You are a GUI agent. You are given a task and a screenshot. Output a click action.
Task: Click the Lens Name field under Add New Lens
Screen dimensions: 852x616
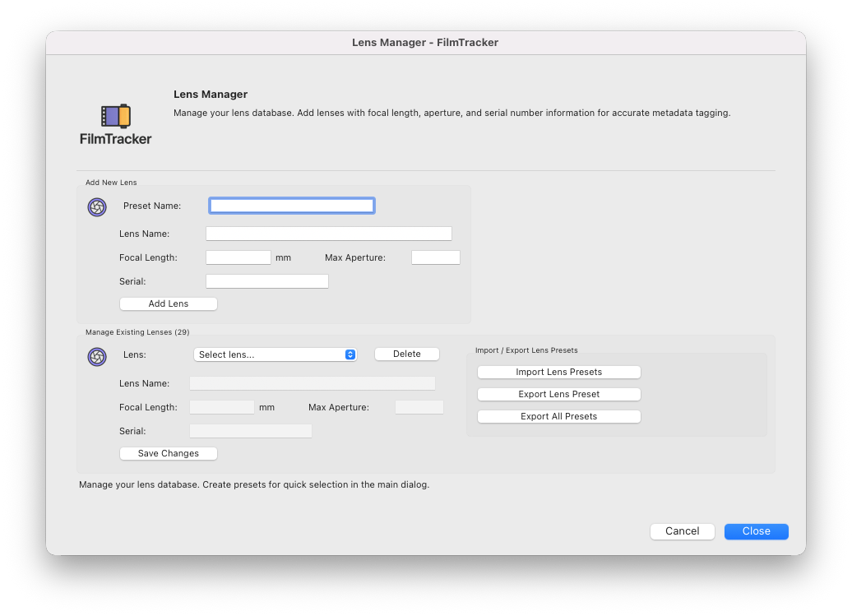pos(329,233)
